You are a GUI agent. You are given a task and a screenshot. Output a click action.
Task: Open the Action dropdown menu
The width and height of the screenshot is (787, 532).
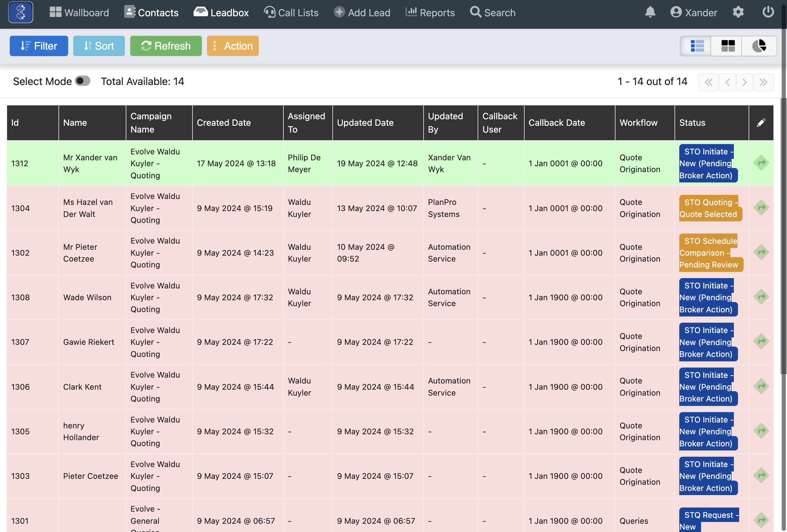point(233,46)
